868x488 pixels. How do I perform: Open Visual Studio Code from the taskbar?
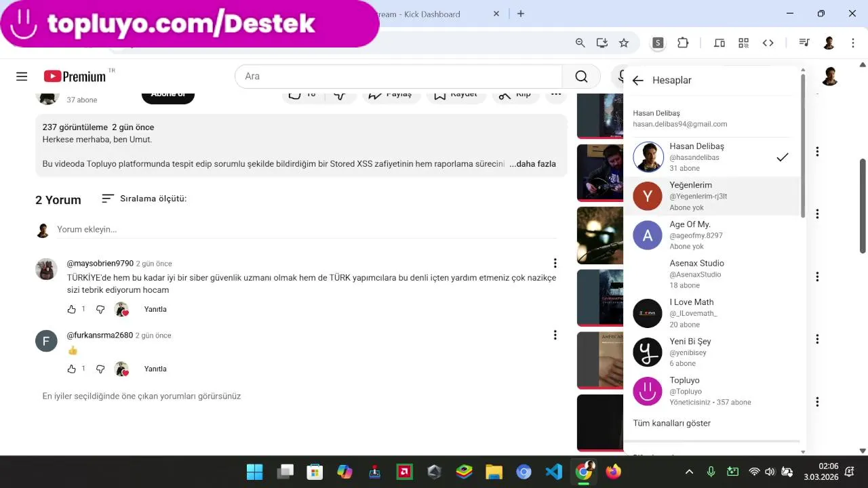554,472
